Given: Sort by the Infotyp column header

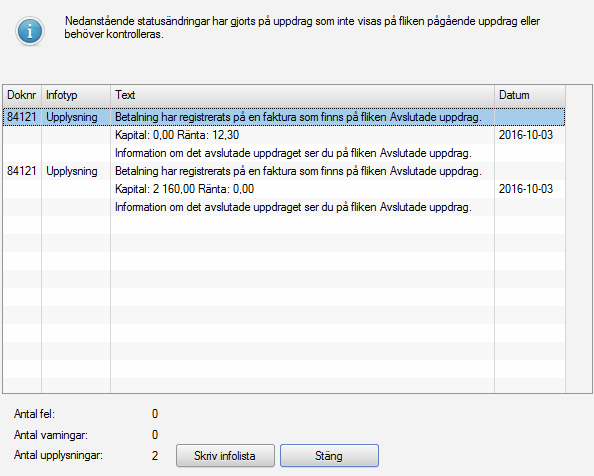Looking at the screenshot, I should click(76, 95).
